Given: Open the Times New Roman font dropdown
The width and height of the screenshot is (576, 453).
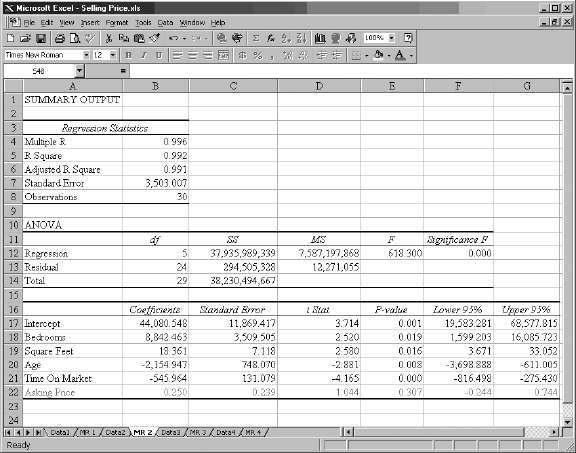Looking at the screenshot, I should click(86, 55).
